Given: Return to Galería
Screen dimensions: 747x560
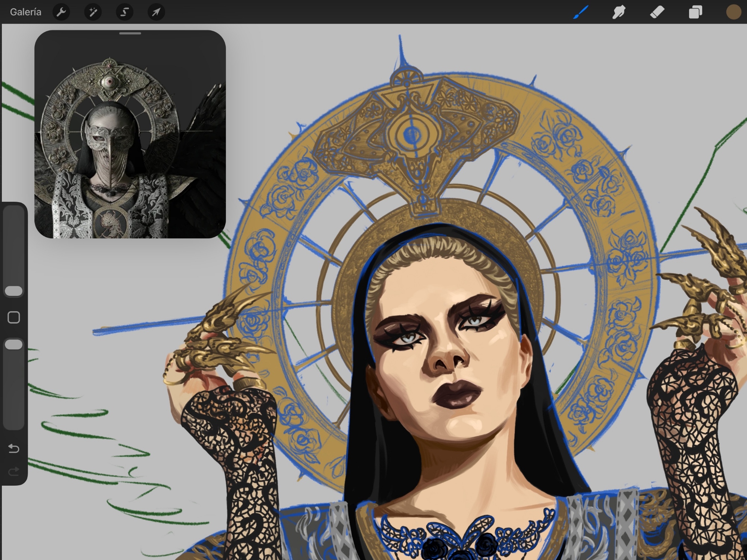Looking at the screenshot, I should pos(25,12).
